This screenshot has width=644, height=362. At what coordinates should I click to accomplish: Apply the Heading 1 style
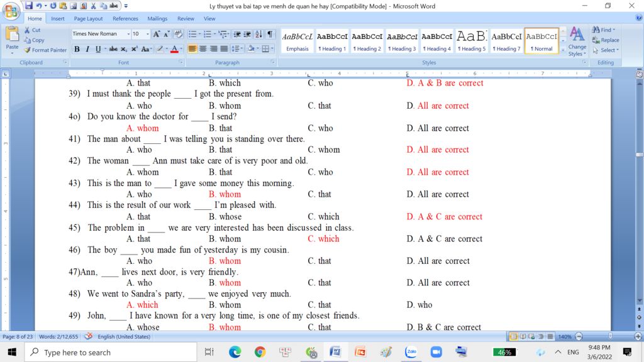click(x=332, y=41)
